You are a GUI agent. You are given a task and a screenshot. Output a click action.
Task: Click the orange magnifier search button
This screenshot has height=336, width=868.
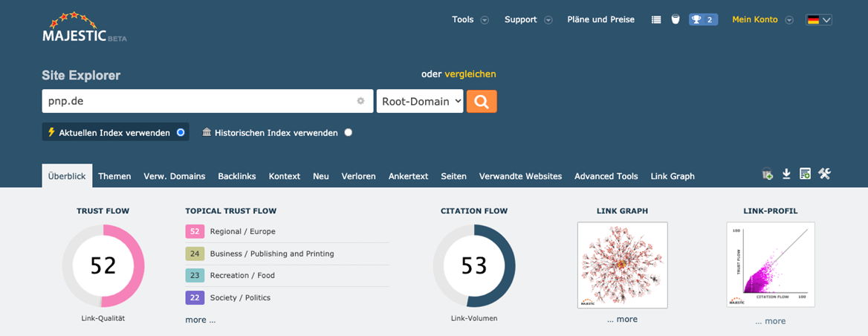pyautogui.click(x=482, y=101)
